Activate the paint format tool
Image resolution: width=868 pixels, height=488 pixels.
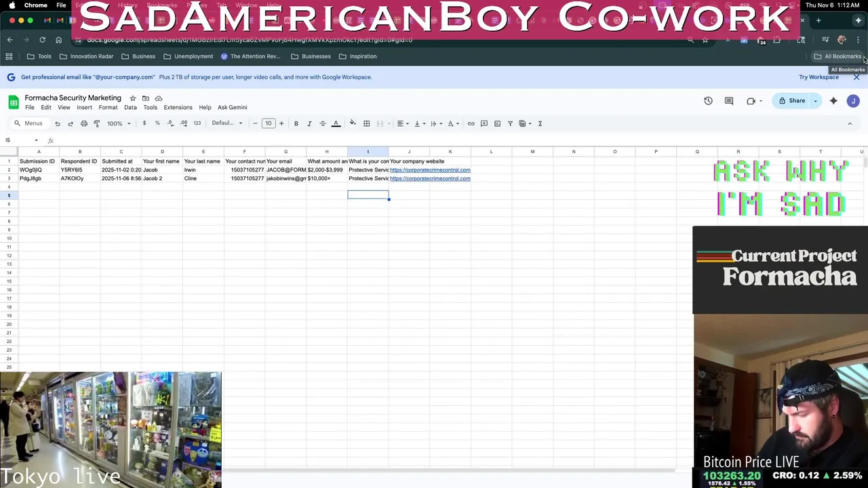pos(97,123)
